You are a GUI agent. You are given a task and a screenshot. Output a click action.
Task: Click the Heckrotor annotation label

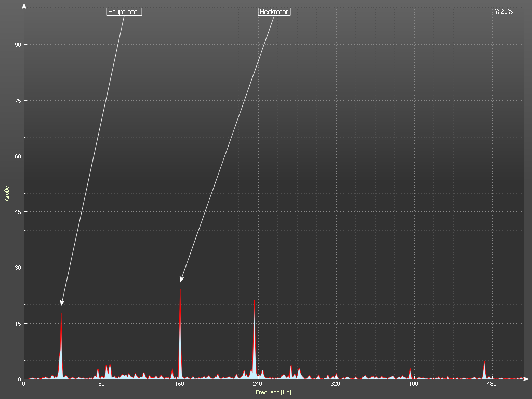click(274, 11)
